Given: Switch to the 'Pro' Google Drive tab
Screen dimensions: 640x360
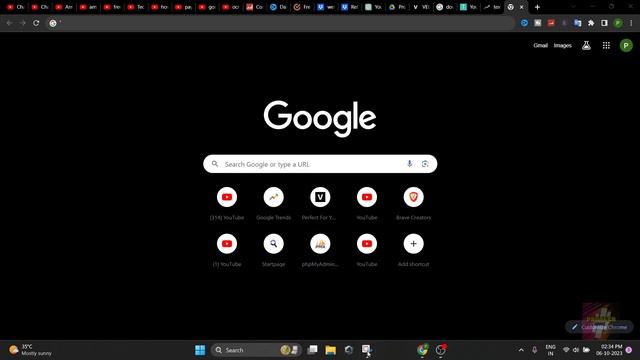Looking at the screenshot, I should (398, 7).
